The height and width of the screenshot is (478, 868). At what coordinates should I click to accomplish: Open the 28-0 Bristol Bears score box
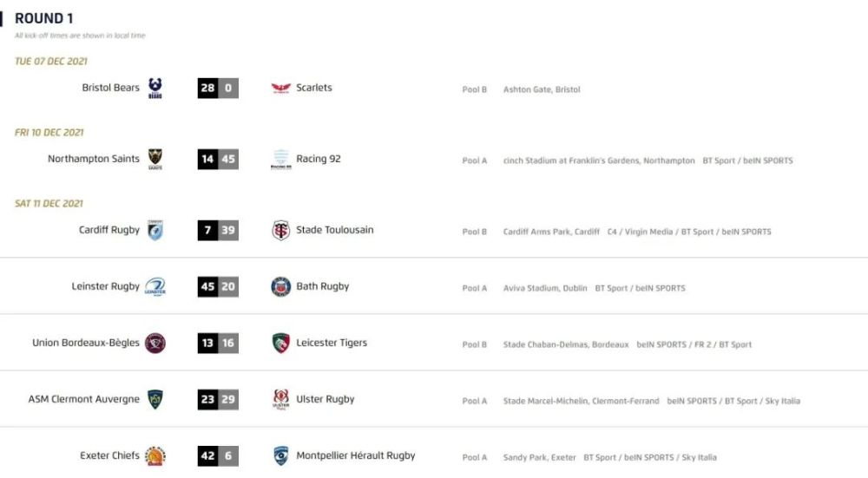[218, 88]
